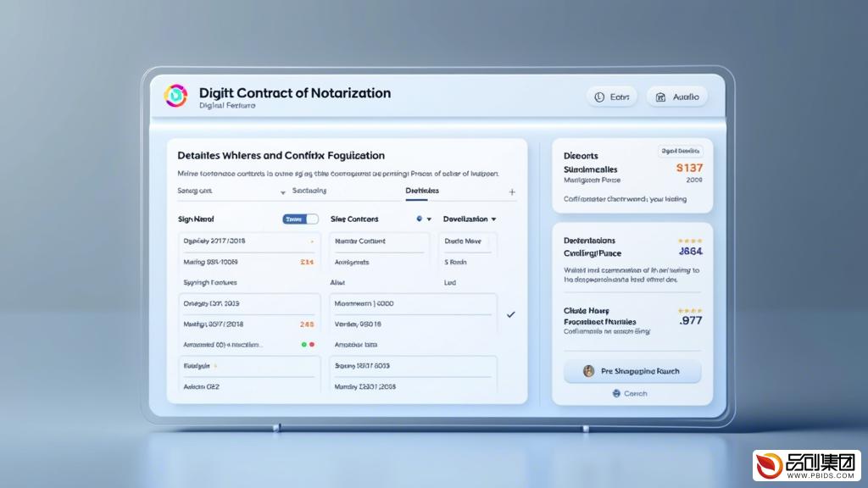Click the colorful circular app logo
This screenshot has width=868, height=488.
click(175, 96)
